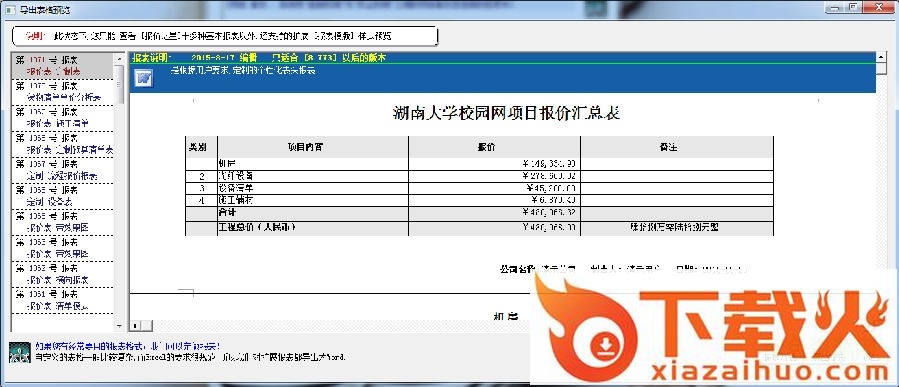Select the '报价表 定制预算清单表' report entry
This screenshot has height=387, width=899.
[63, 143]
